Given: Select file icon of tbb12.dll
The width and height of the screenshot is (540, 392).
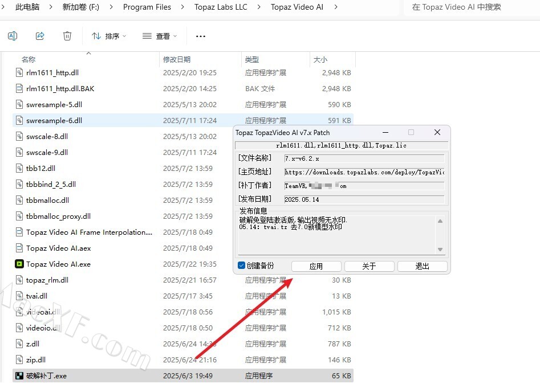Looking at the screenshot, I should pyautogui.click(x=19, y=168).
